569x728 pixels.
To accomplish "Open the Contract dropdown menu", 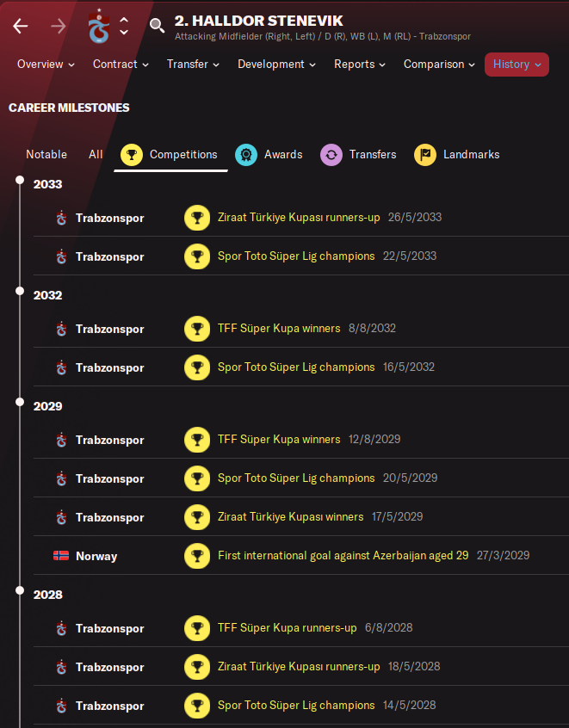I will pyautogui.click(x=121, y=65).
